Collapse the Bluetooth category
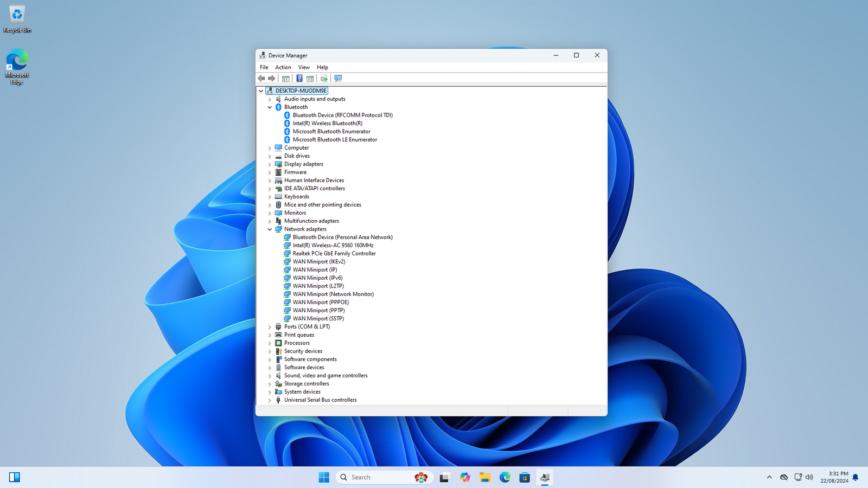The width and height of the screenshot is (868, 488). (x=270, y=107)
